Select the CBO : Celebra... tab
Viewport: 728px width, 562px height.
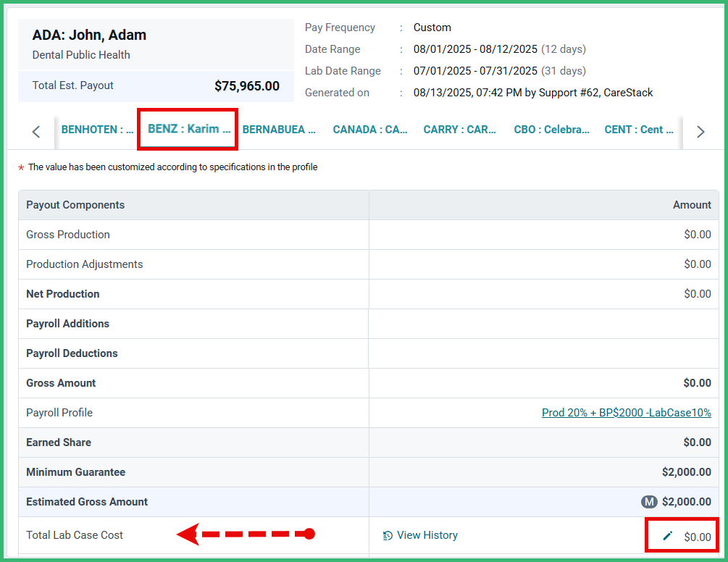click(x=551, y=130)
